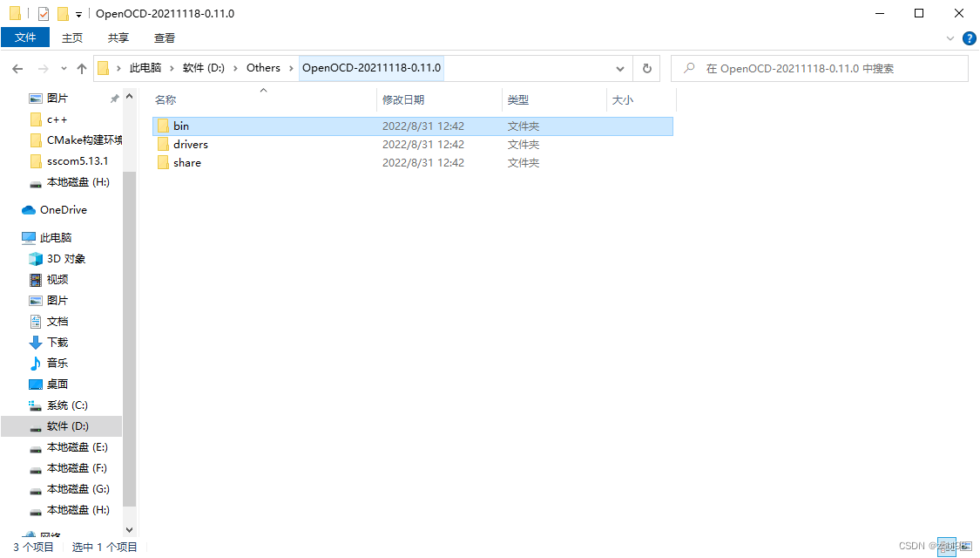The width and height of the screenshot is (980, 558).
Task: Select the share folder
Action: click(187, 163)
